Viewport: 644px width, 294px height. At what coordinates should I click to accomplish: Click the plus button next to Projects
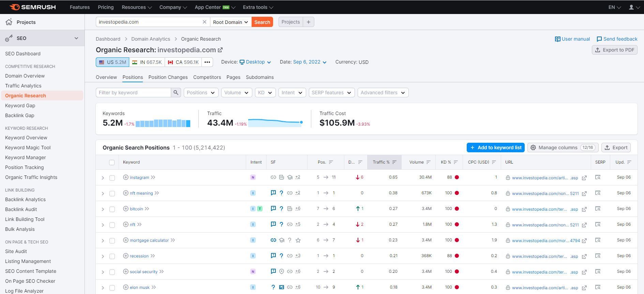pos(309,22)
